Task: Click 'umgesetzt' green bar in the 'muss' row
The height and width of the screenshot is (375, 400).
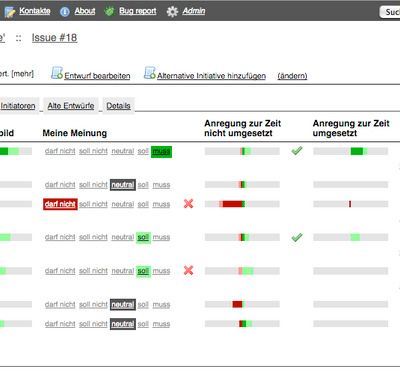Action: 351,151
